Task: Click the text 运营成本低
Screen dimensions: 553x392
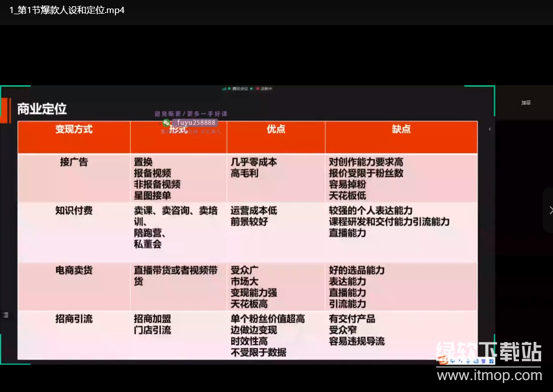Action: click(x=253, y=210)
